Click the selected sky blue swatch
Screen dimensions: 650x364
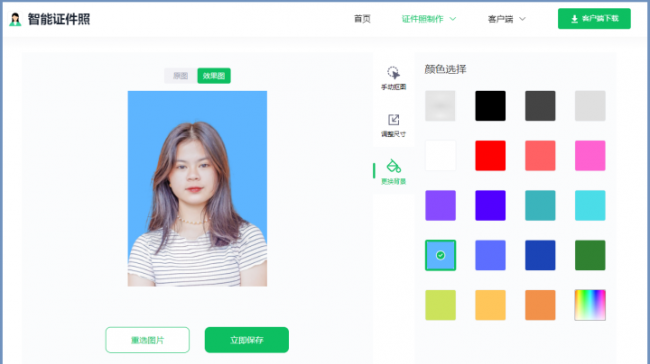click(440, 255)
